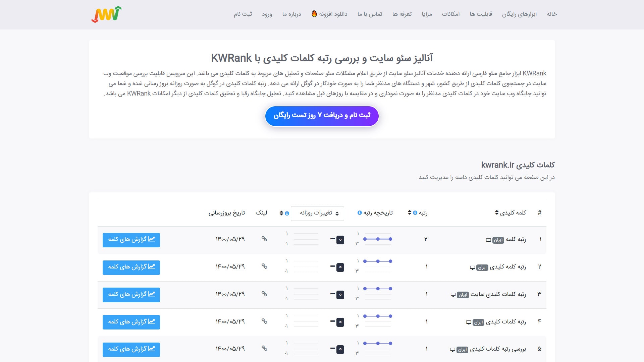Click update date ۱۴۰۰/۰۵/۲۹ in row ۱
Image resolution: width=644 pixels, height=362 pixels.
coord(230,239)
